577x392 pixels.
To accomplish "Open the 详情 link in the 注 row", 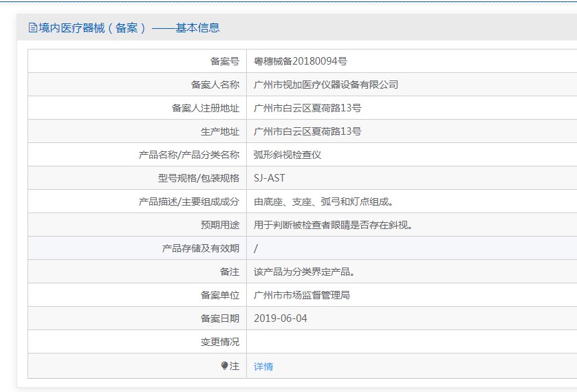I will click(263, 367).
